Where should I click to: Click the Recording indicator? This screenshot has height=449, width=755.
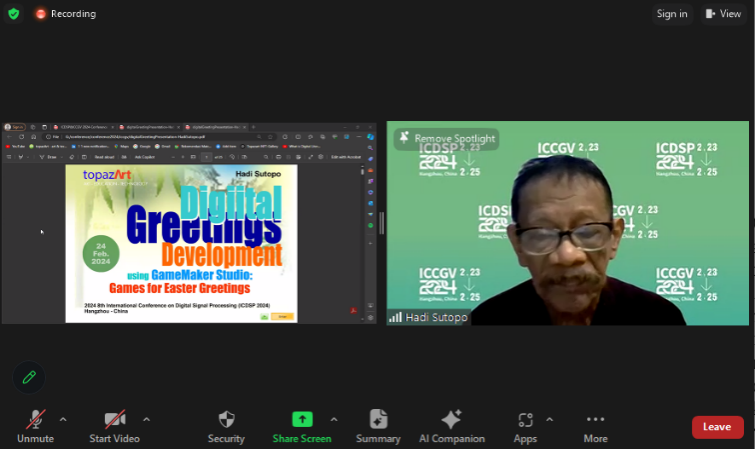coord(66,14)
